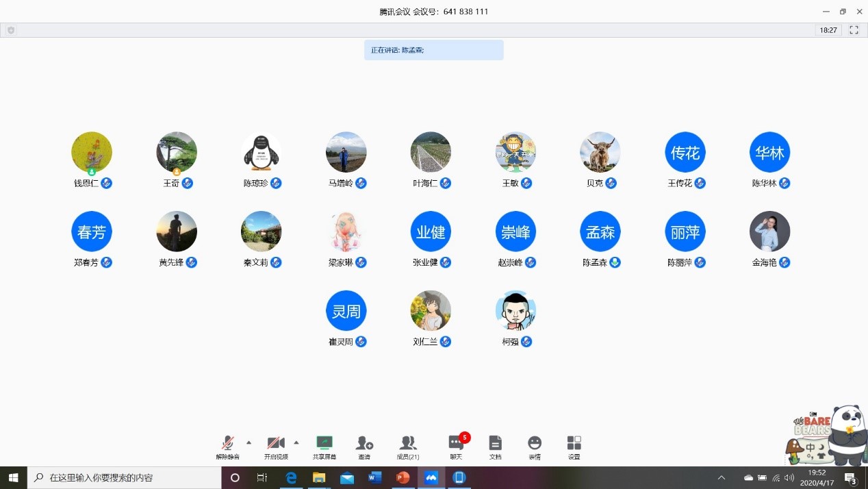
Task: Unmute microphone via 解除静音
Action: [x=228, y=447]
